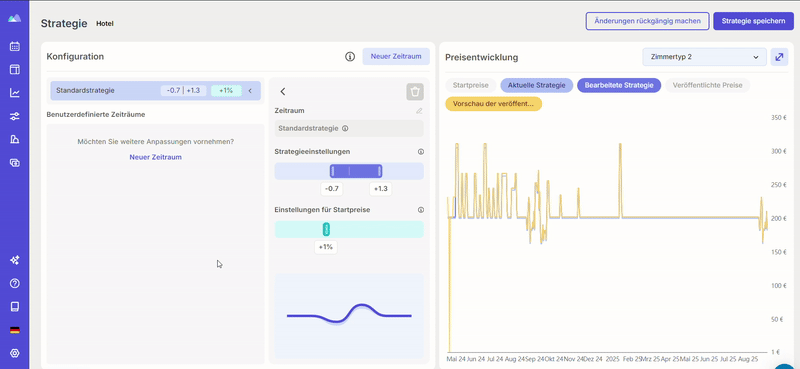The width and height of the screenshot is (800, 369).
Task: Click the 350 € axis label
Action: tap(779, 118)
